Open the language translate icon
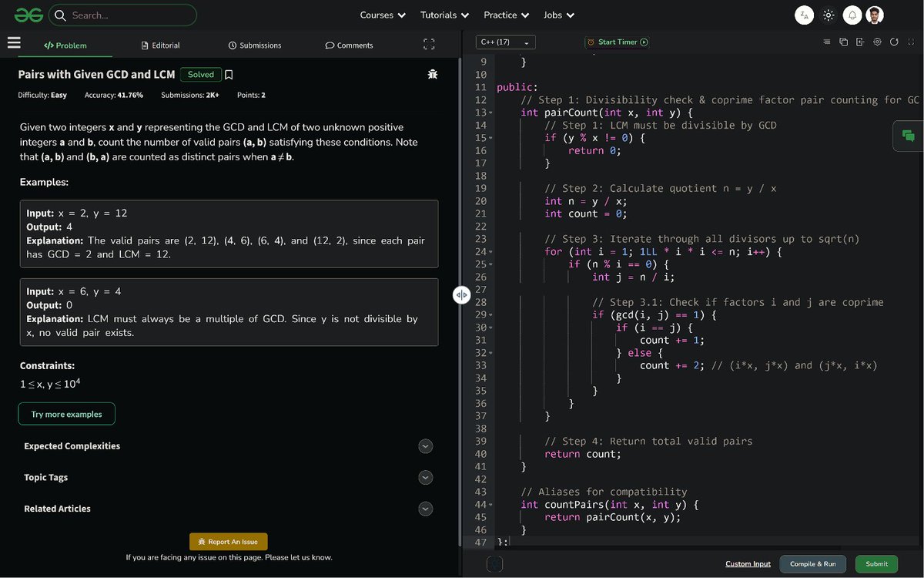Image resolution: width=924 pixels, height=578 pixels. point(804,15)
